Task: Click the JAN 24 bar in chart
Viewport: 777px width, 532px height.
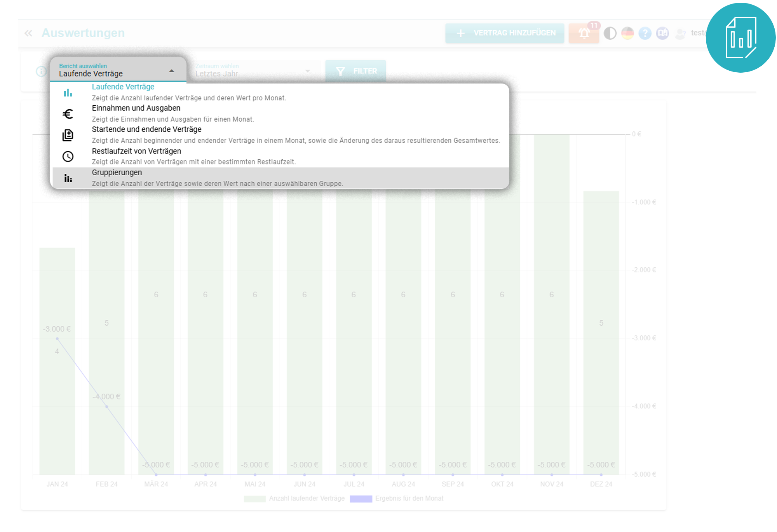Action: pyautogui.click(x=57, y=361)
